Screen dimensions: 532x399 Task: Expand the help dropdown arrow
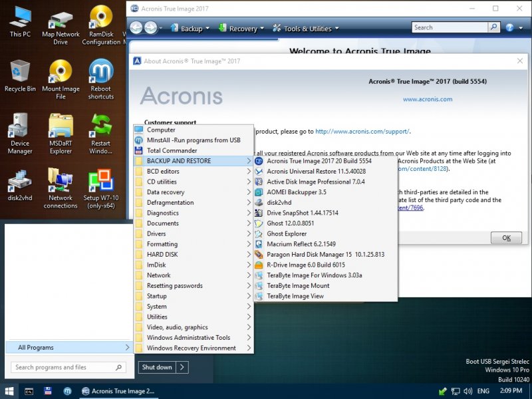tap(521, 28)
